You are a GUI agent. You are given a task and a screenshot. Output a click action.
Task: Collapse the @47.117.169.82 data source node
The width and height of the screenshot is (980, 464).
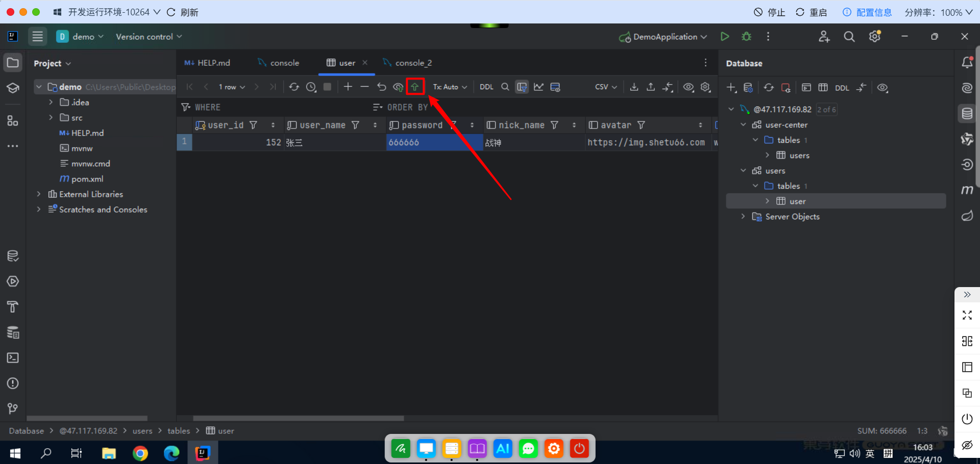coord(731,109)
